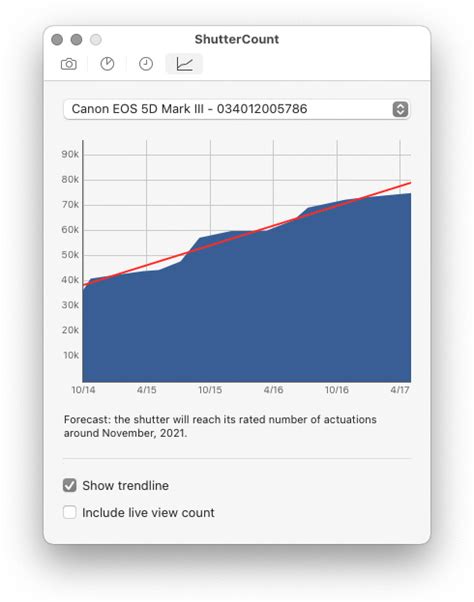Click the 90k axis label
This screenshot has width=474, height=602.
coord(70,154)
